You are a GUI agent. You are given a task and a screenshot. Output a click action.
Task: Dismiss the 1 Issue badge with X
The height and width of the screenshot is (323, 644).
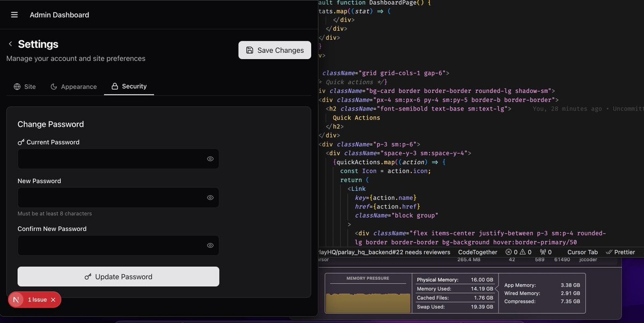53,299
